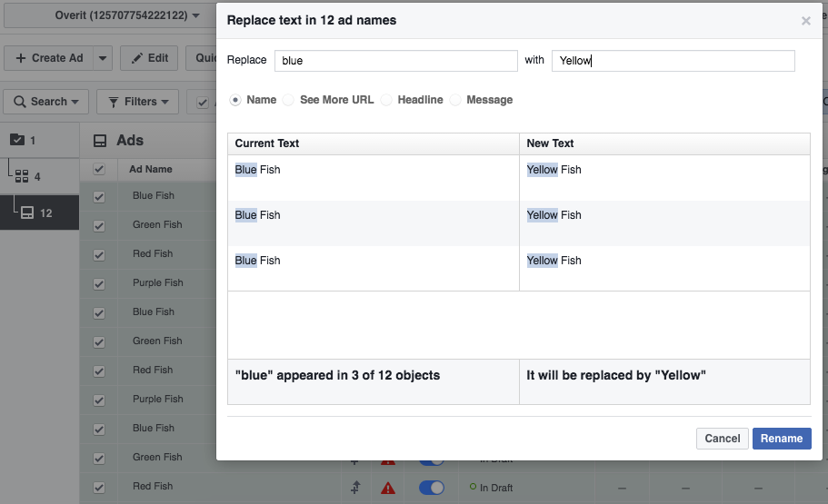This screenshot has height=504, width=828.
Task: Click the Rename button
Action: click(781, 439)
